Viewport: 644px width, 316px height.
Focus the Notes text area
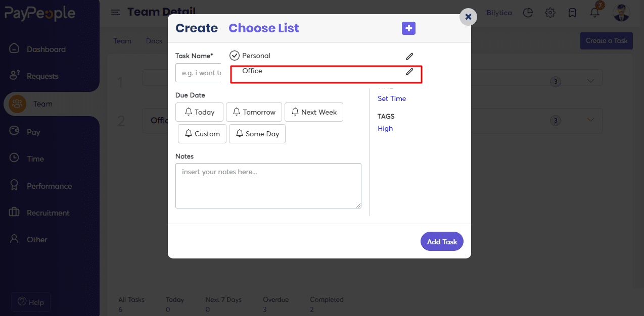(268, 185)
